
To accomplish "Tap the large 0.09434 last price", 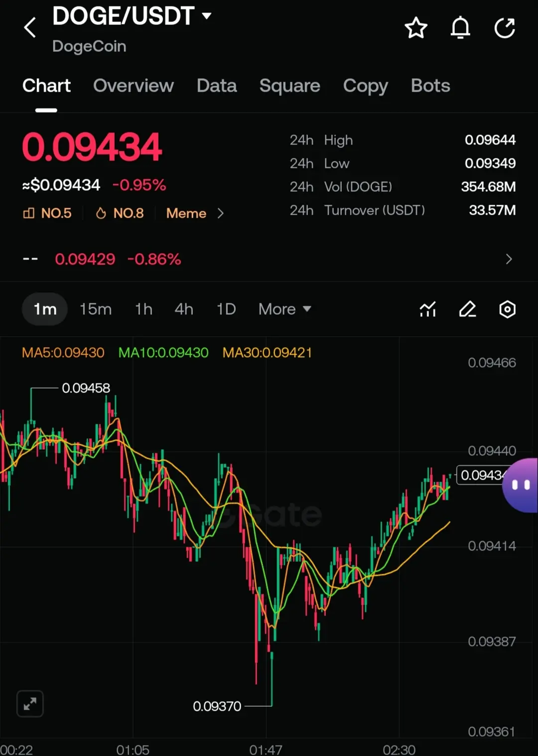I will [92, 147].
